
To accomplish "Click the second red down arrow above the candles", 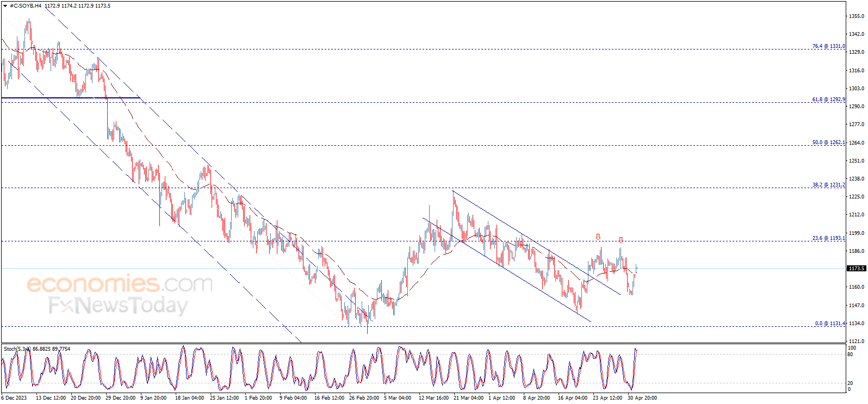I will pyautogui.click(x=621, y=240).
